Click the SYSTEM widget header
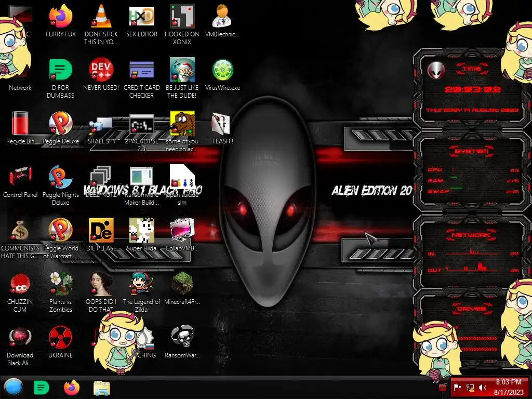 472,151
